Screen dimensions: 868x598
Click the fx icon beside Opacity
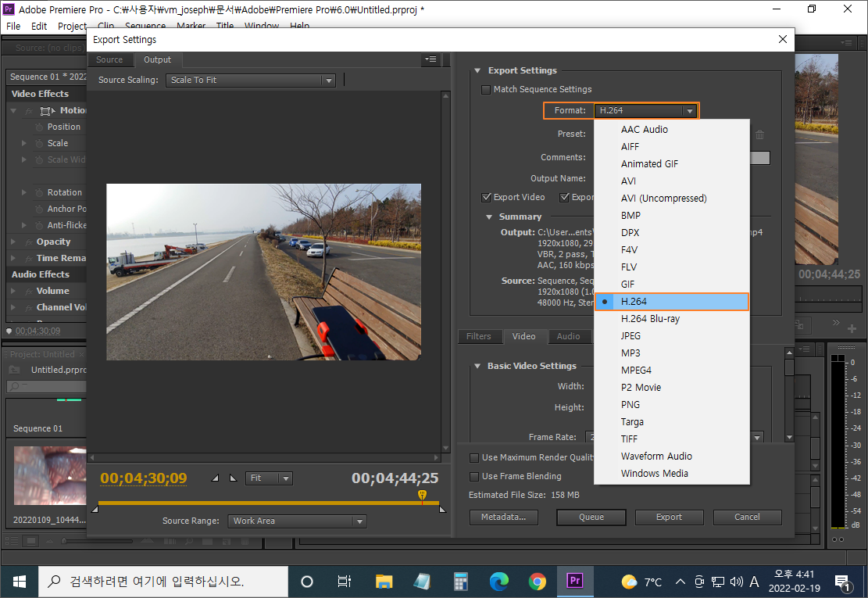29,242
